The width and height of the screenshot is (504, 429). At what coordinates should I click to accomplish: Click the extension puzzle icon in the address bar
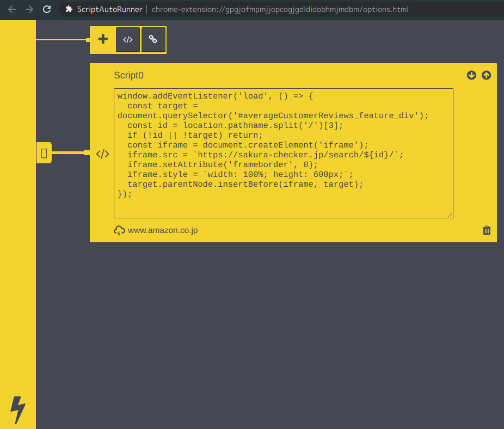tap(69, 9)
